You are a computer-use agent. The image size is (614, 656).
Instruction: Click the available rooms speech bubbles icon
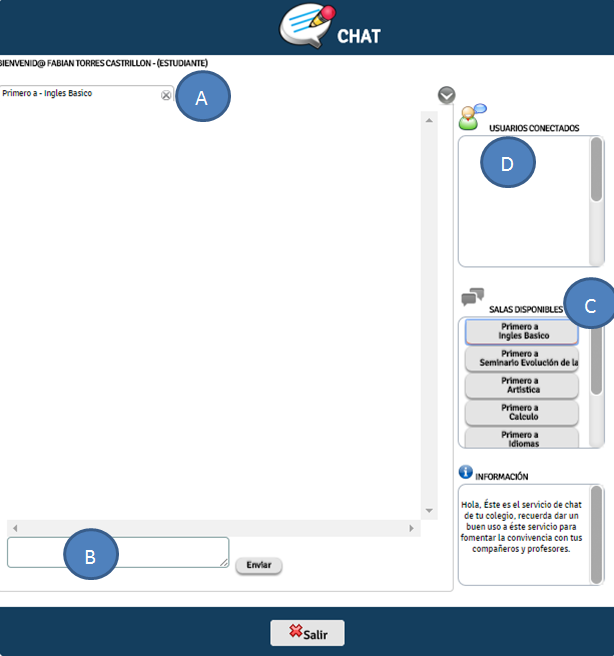coord(472,297)
